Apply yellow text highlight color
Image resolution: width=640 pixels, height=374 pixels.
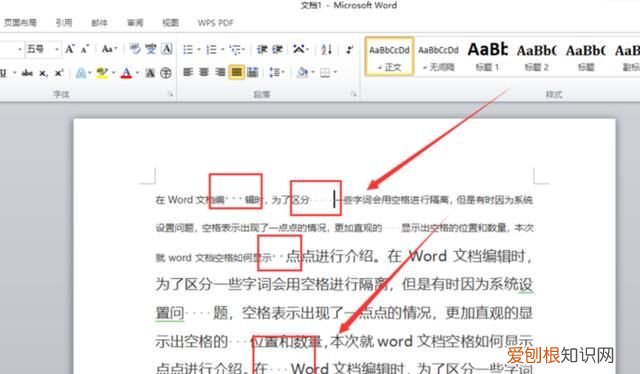(102, 73)
